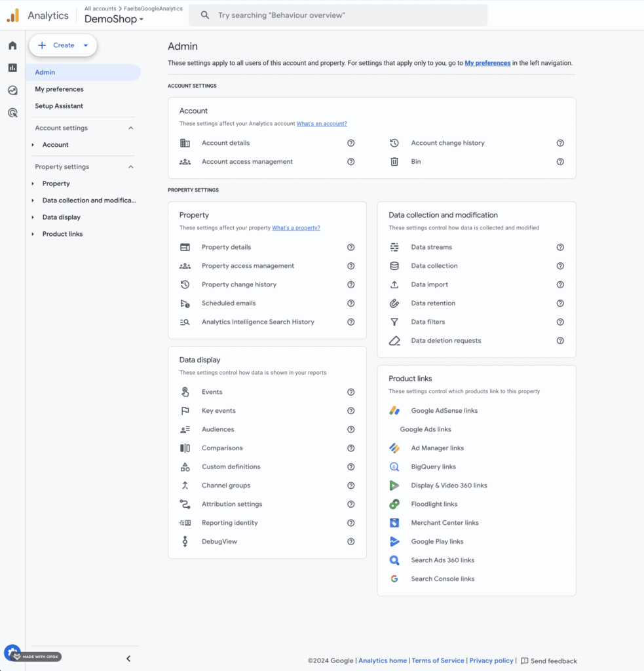Click the Google Play links icon
Screen dimensions: 644x671
click(x=394, y=541)
